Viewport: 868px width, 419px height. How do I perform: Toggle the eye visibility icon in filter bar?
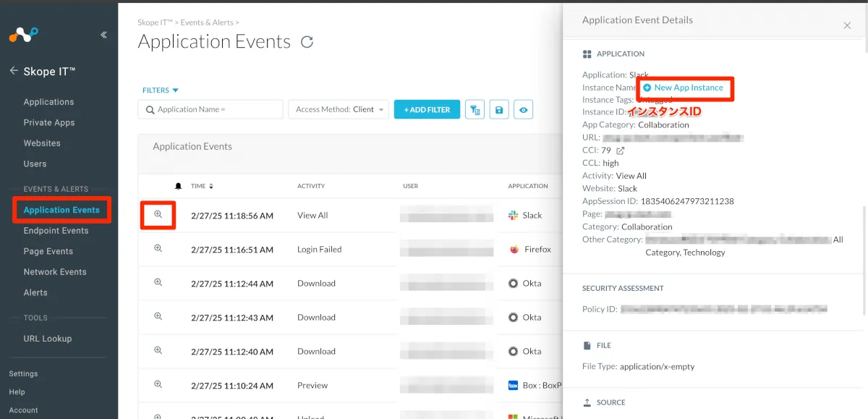coord(524,109)
